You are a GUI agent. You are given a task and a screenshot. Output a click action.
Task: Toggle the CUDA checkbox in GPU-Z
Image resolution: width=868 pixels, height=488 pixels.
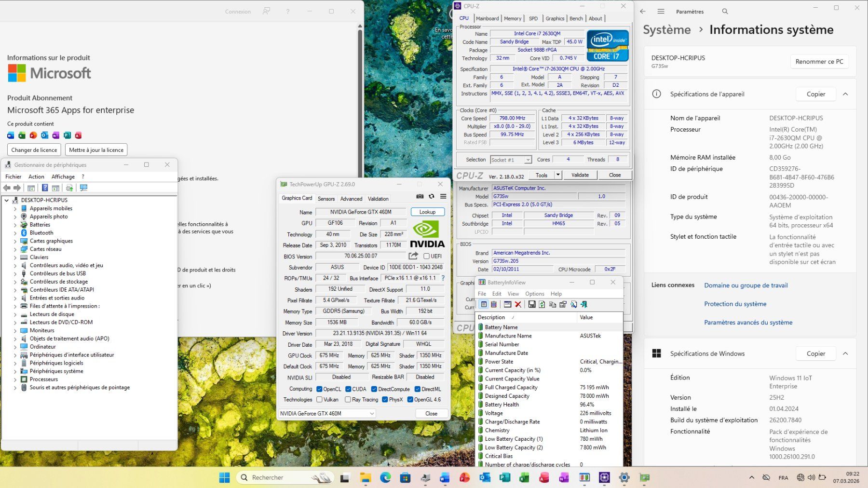[x=348, y=389]
